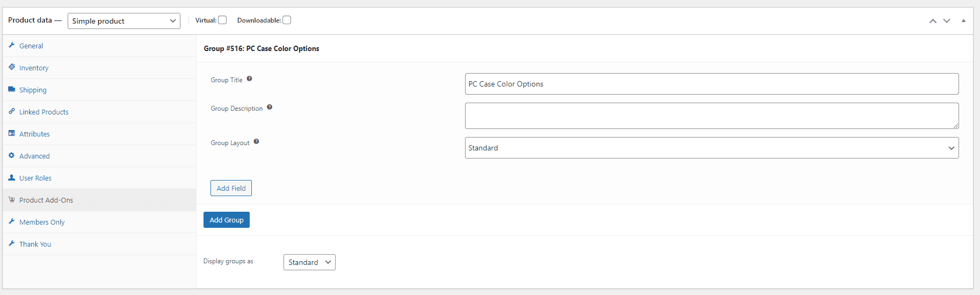Click the Inventory tag icon
The width and height of the screenshot is (980, 295).
(11, 67)
